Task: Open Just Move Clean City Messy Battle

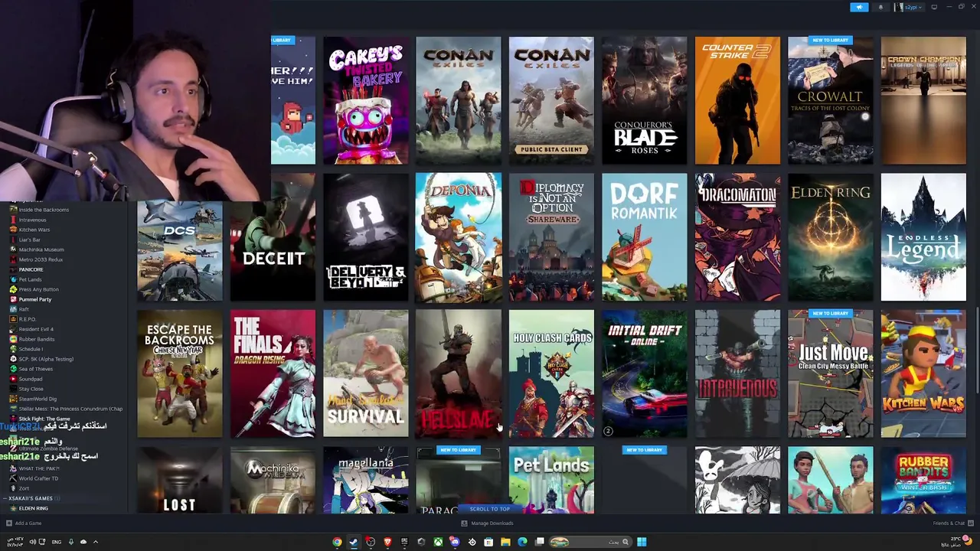Action: [x=830, y=373]
